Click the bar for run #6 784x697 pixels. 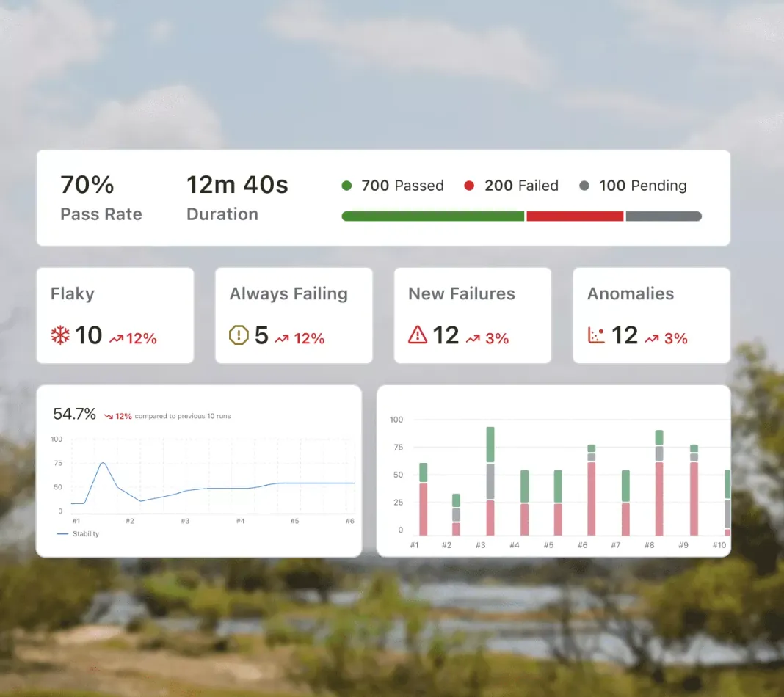(592, 490)
